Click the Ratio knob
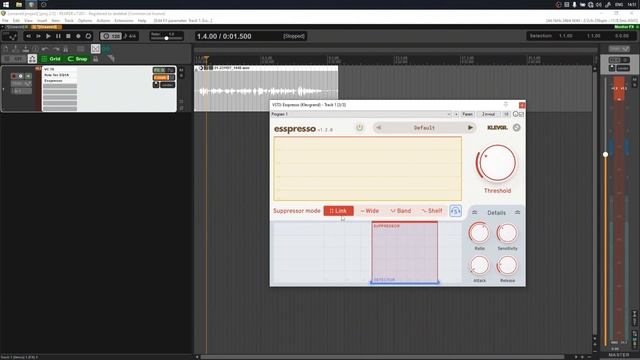Screen dimensions: 640x360 [479, 233]
